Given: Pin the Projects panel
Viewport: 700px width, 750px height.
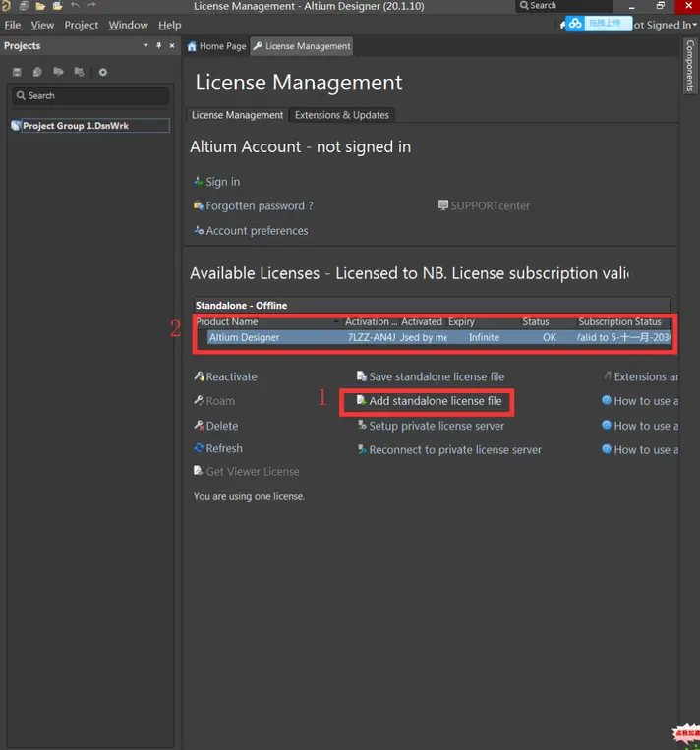Looking at the screenshot, I should tap(159, 45).
